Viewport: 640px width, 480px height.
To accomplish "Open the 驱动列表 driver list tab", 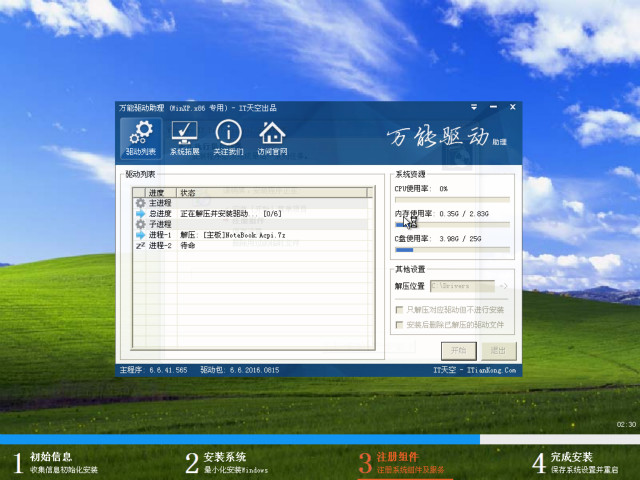I will pos(141,138).
